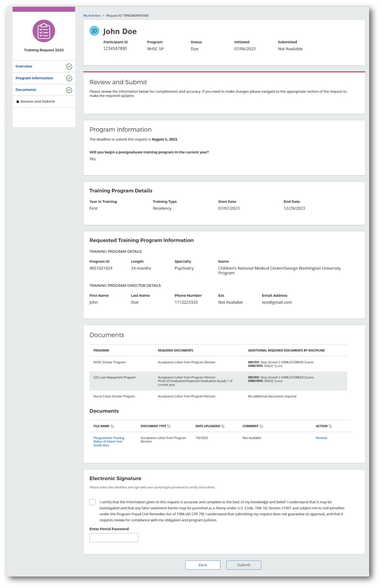Screen dimensions: 381x588
Task: Select Review and Submit sidebar item
Action: point(38,102)
